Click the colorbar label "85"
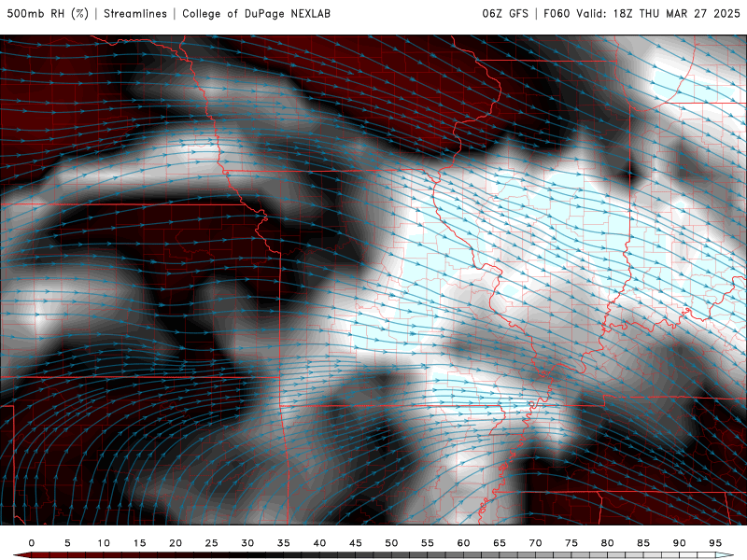Image resolution: width=747 pixels, height=560 pixels. click(643, 543)
